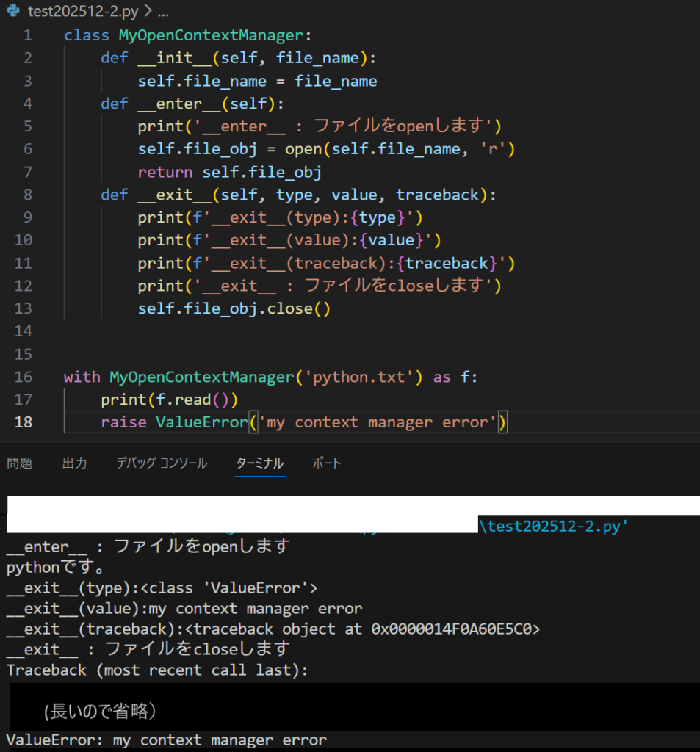Open the ポート panel tab
700x752 pixels.
326,463
